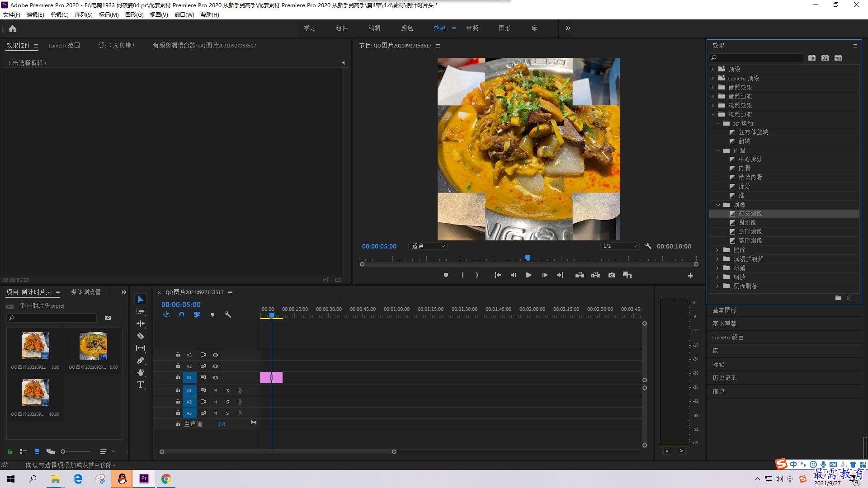Screen dimensions: 868x488
Task: Step forward one frame
Action: [545, 275]
